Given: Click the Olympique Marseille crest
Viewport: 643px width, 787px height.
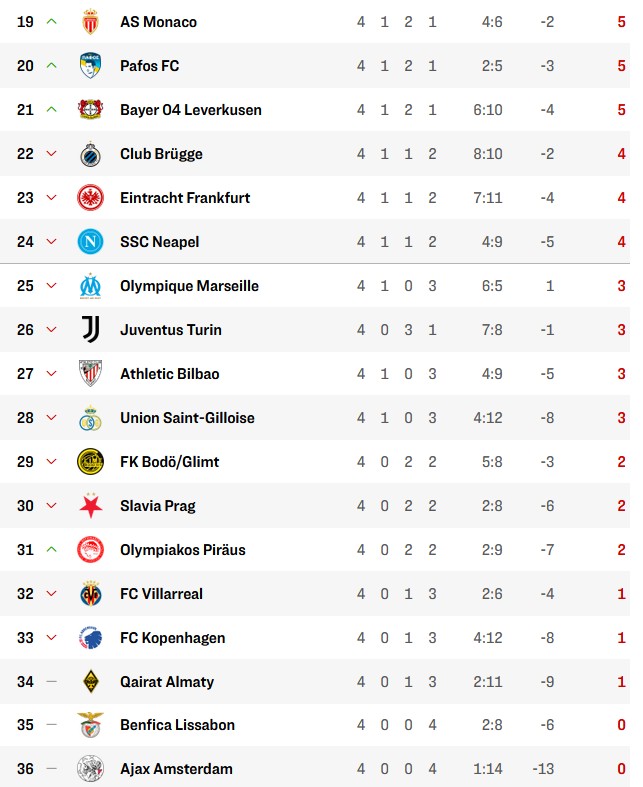Looking at the screenshot, I should click(91, 286).
